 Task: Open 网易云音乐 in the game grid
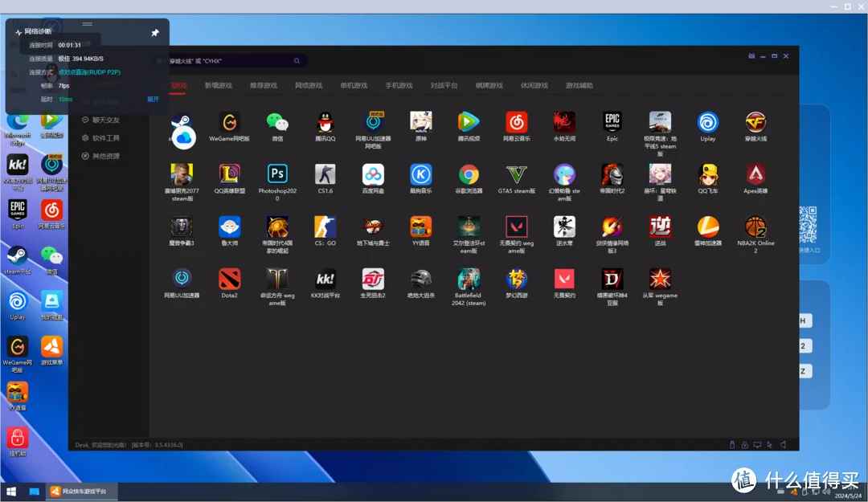click(516, 122)
